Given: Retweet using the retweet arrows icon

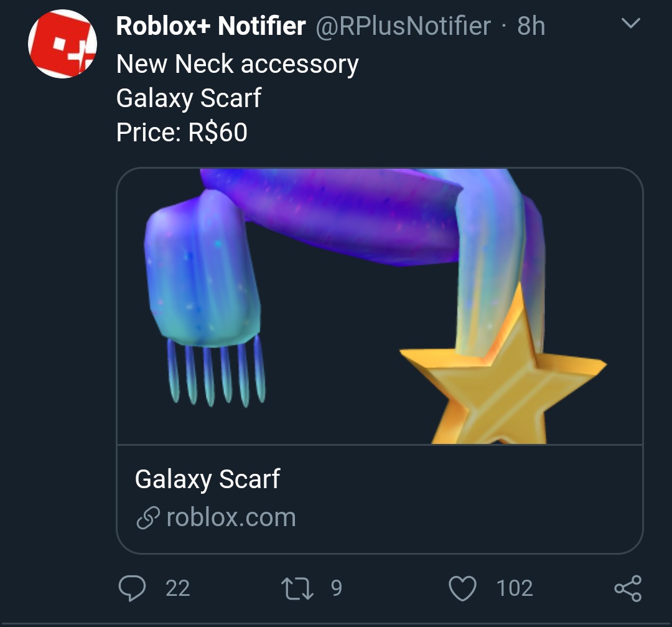Looking at the screenshot, I should pyautogui.click(x=297, y=588).
